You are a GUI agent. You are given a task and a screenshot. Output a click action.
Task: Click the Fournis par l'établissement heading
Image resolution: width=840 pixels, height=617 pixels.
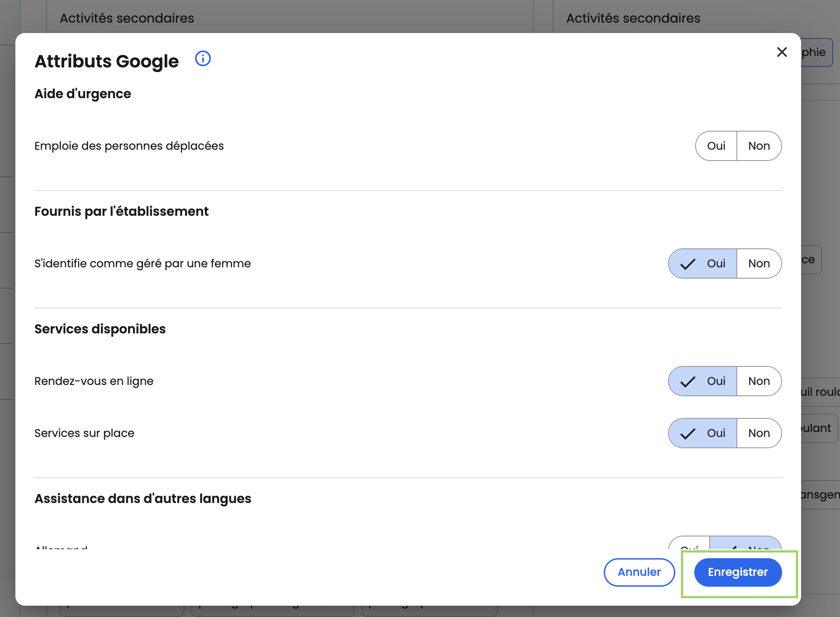coord(121,211)
